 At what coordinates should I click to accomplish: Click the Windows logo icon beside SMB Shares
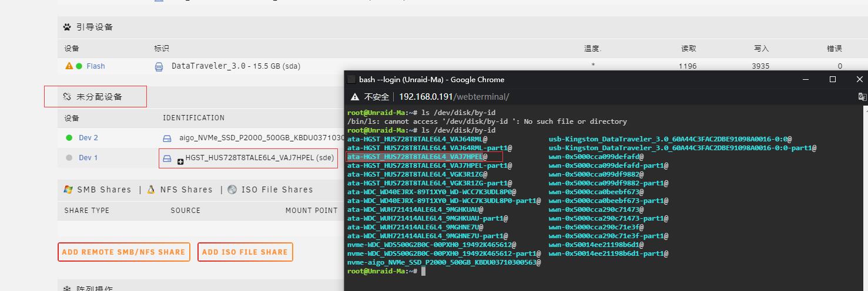tap(68, 190)
